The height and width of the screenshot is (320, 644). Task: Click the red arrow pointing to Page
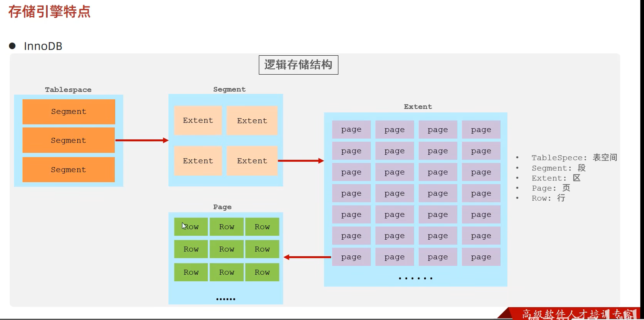click(307, 257)
